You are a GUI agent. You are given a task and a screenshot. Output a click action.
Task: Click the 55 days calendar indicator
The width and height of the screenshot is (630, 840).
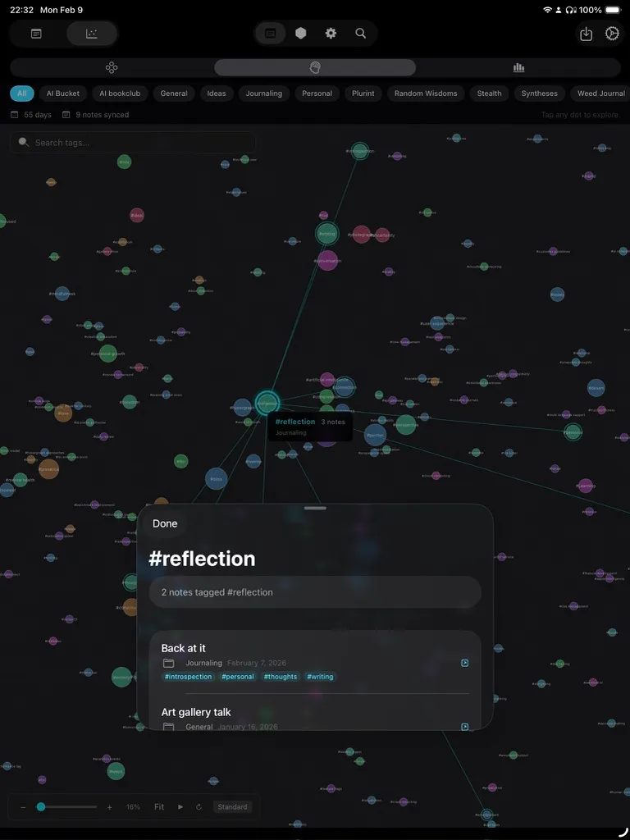point(31,115)
